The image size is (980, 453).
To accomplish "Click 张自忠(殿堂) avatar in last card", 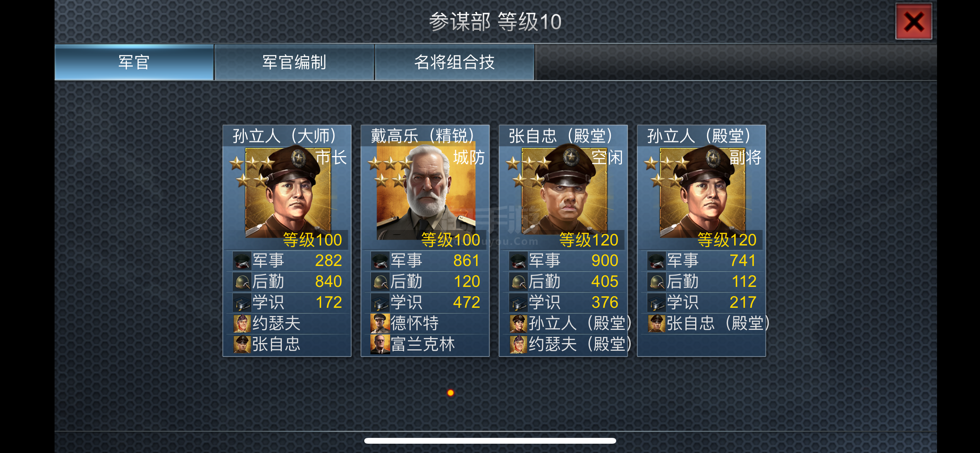I will [x=656, y=324].
